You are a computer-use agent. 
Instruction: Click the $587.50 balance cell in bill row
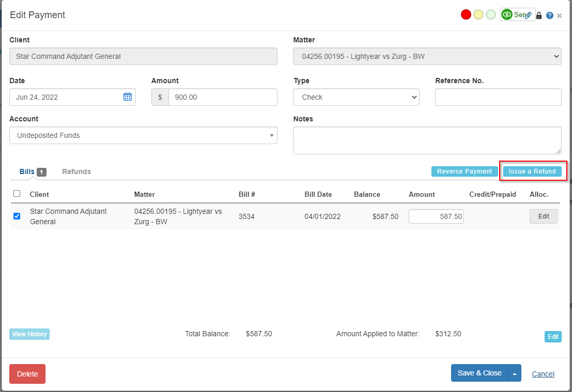point(385,216)
